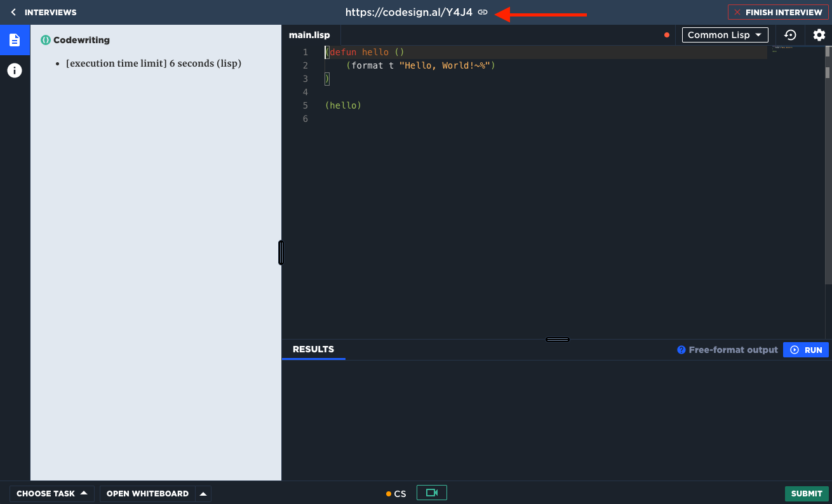Image resolution: width=832 pixels, height=504 pixels.
Task: Click line number 6 in gutter
Action: (x=305, y=119)
